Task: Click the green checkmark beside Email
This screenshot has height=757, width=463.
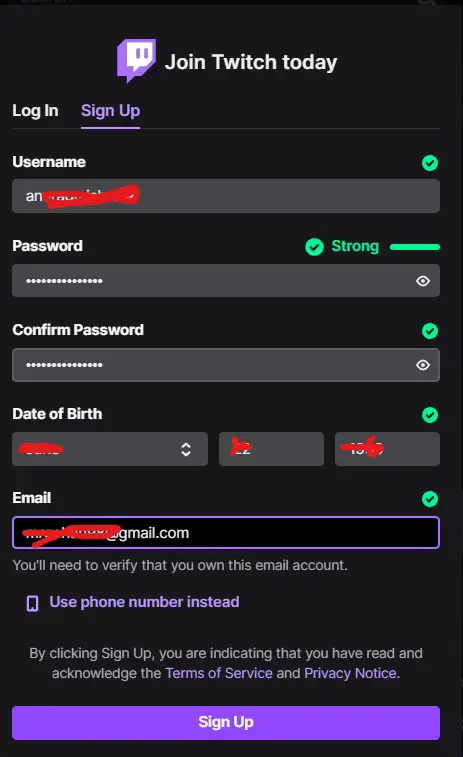Action: (430, 499)
